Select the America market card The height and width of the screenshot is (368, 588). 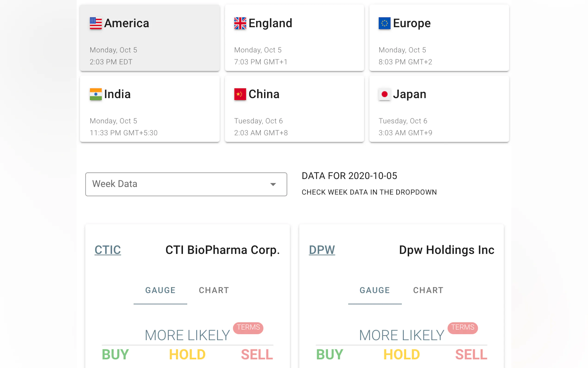150,38
